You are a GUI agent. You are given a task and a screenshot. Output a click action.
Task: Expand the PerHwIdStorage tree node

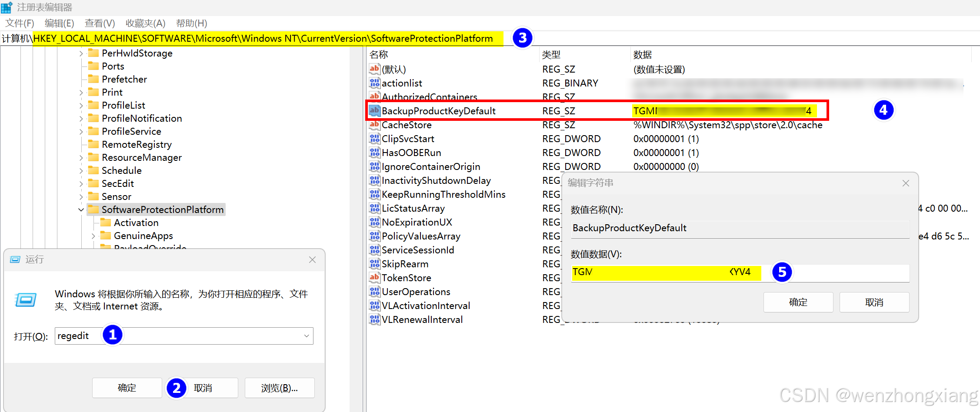(x=81, y=53)
